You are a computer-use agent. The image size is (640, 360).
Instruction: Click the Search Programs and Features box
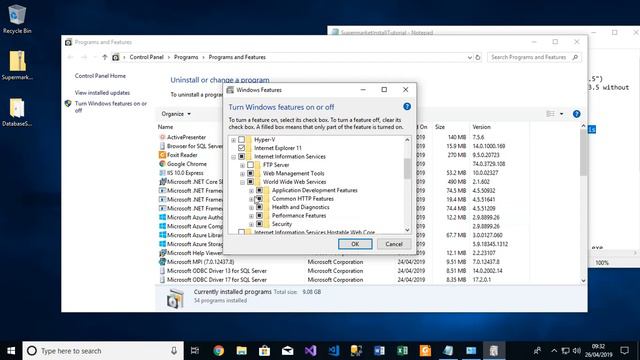point(534,58)
